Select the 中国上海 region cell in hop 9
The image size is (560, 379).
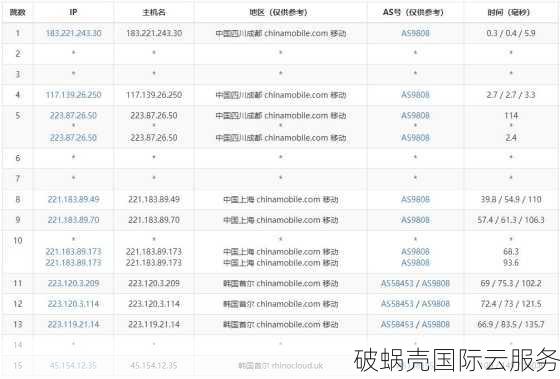tap(281, 220)
